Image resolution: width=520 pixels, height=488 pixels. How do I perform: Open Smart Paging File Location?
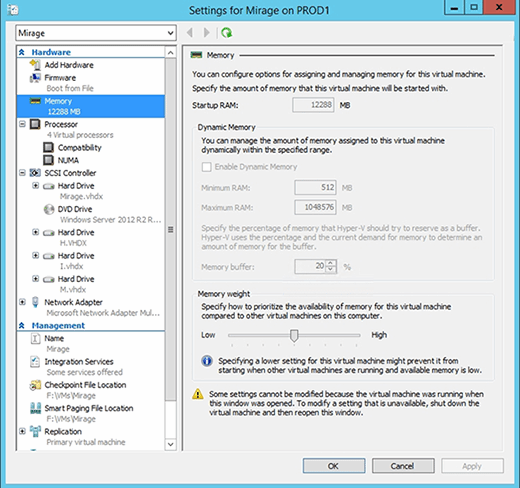pyautogui.click(x=89, y=408)
